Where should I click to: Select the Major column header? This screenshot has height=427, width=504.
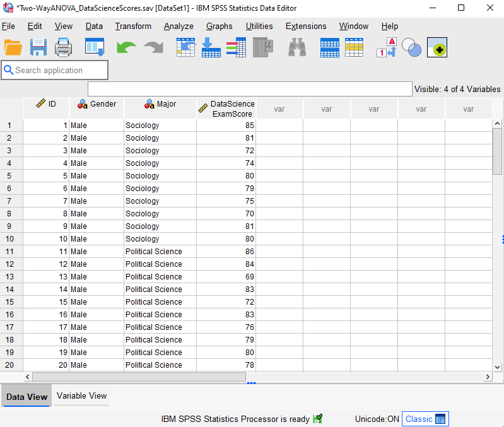click(x=160, y=108)
